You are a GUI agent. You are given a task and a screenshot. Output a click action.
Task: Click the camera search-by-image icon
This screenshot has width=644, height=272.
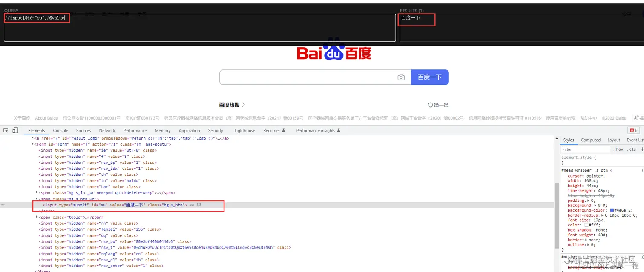(x=401, y=77)
